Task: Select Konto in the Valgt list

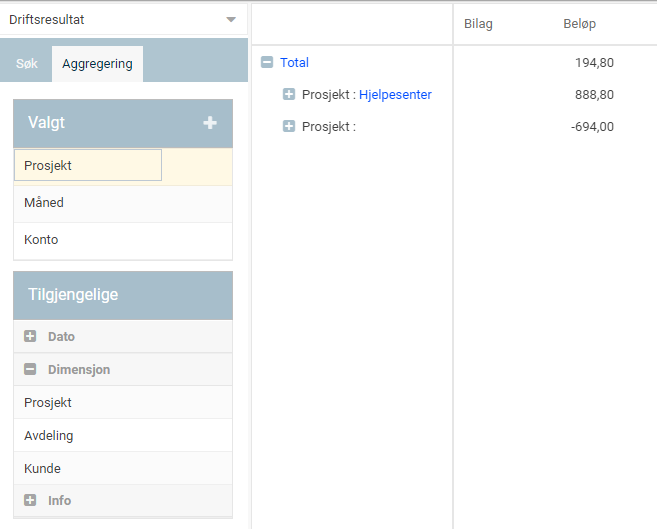Action: point(123,240)
